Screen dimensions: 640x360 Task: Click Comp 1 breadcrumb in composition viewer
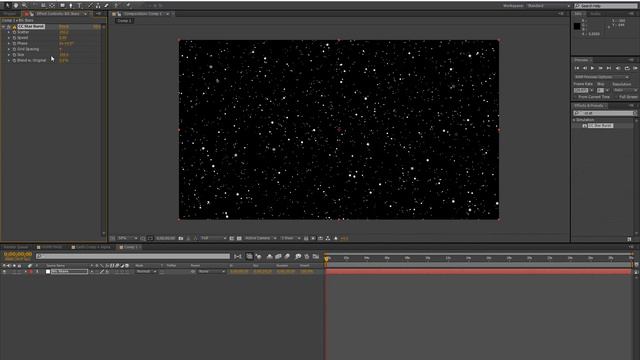click(124, 21)
